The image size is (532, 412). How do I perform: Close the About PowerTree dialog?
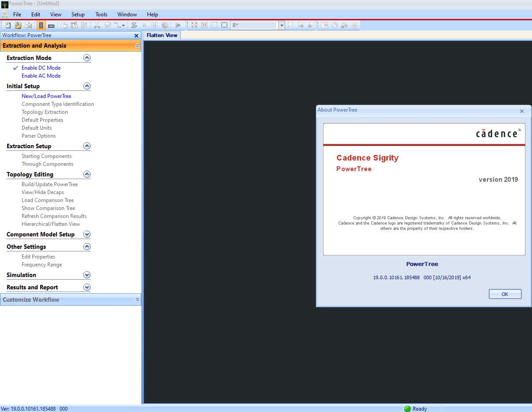click(x=521, y=111)
